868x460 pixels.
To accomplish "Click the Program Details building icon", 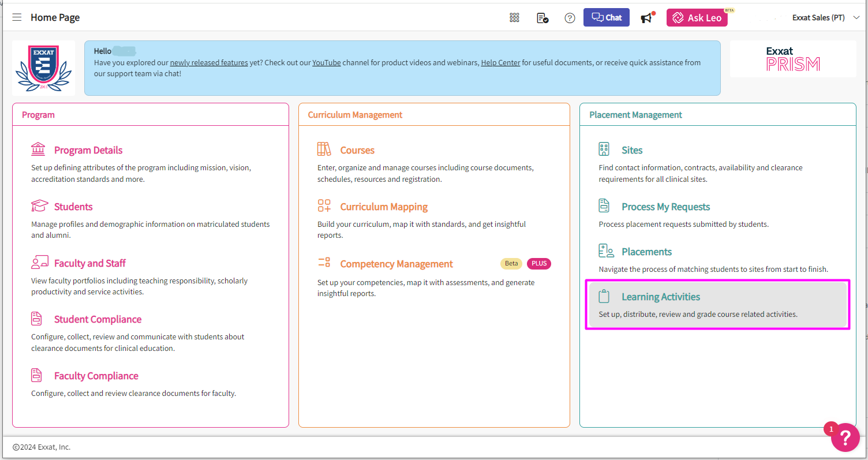I will (38, 149).
